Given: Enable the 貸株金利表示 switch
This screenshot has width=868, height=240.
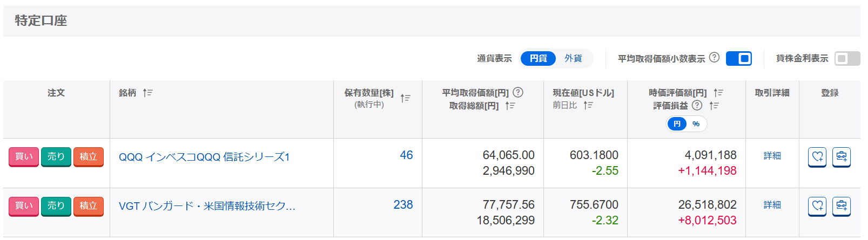Looking at the screenshot, I should (846, 58).
